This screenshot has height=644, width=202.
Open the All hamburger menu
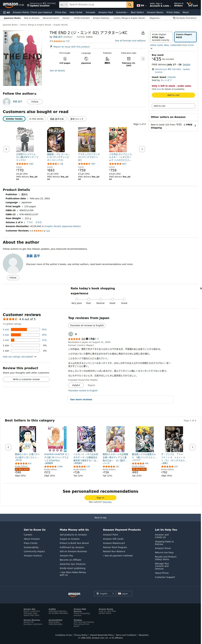[6, 12]
